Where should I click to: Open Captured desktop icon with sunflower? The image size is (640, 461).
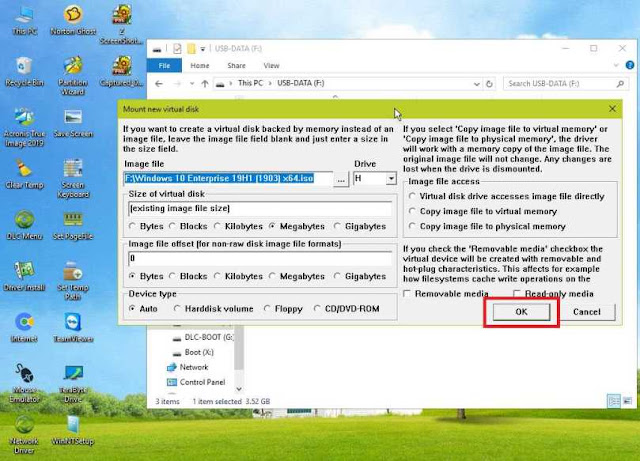[x=122, y=71]
